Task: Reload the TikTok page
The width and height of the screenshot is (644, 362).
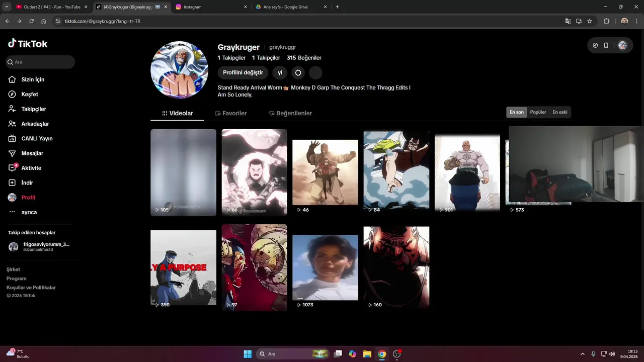Action: pos(32,21)
